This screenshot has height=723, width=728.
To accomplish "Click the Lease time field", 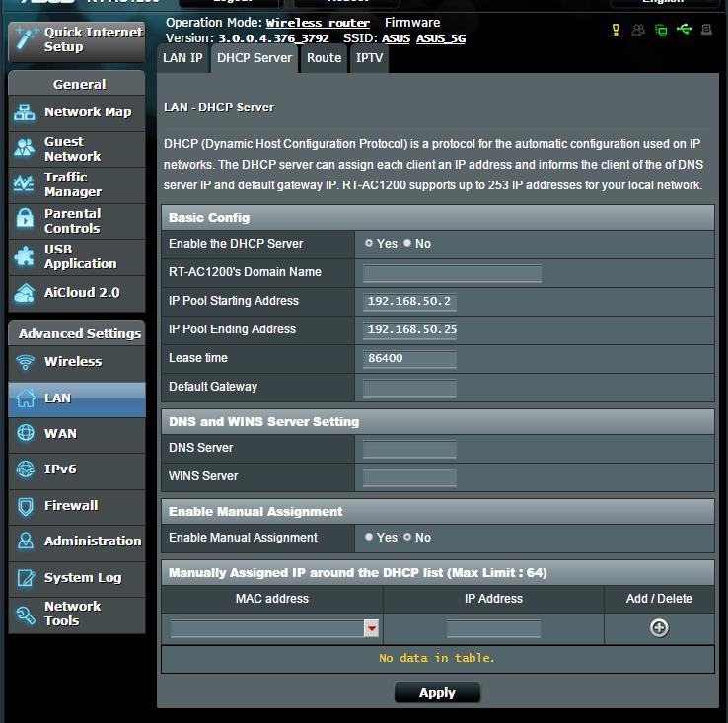I will click(x=409, y=359).
